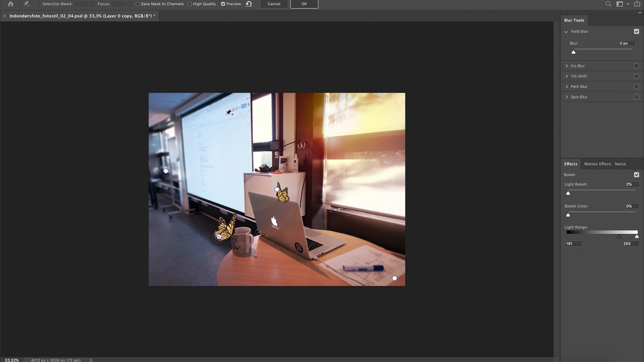Toggle the Preview checkbox

[223, 4]
